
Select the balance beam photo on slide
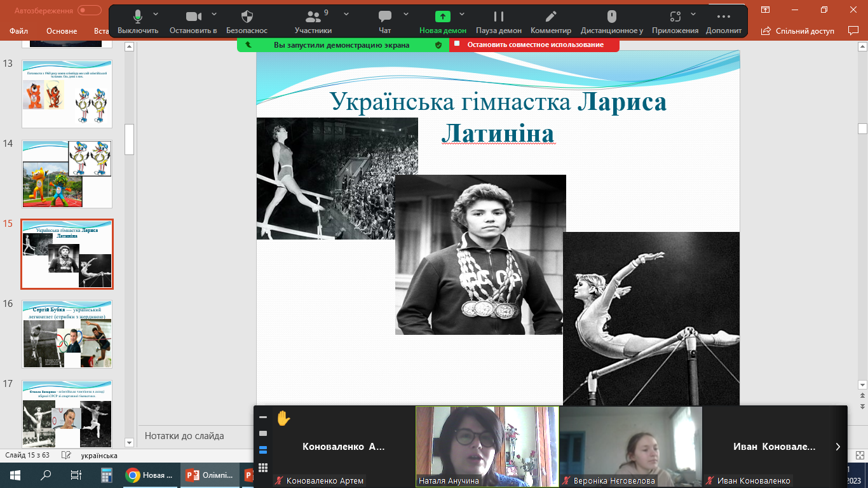337,179
